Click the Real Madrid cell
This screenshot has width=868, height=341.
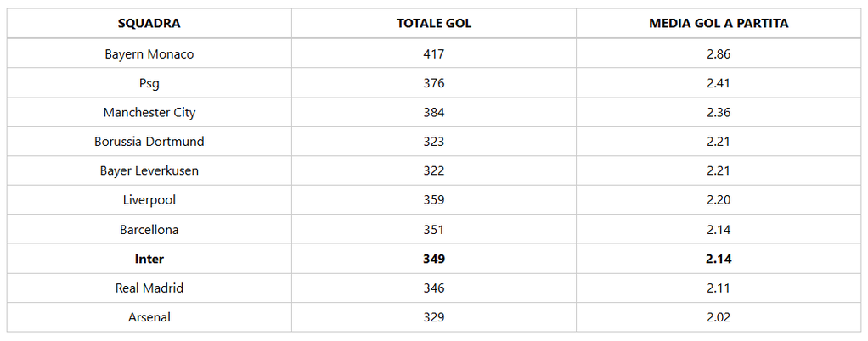[149, 288]
